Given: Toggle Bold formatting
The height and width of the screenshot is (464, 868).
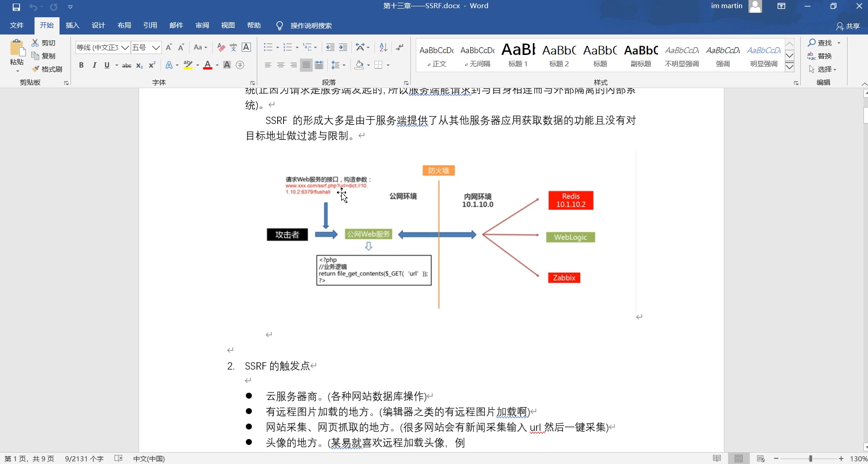Looking at the screenshot, I should coord(81,65).
